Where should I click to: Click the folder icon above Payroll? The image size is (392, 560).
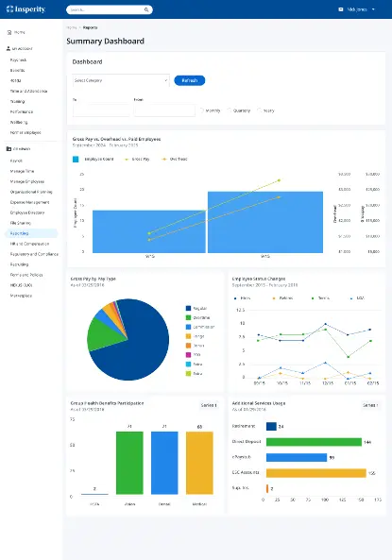coord(9,149)
